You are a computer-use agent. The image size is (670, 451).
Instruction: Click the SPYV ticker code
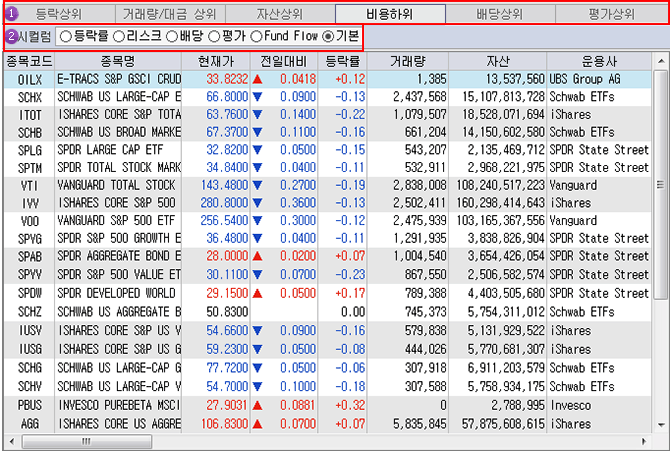(30, 274)
